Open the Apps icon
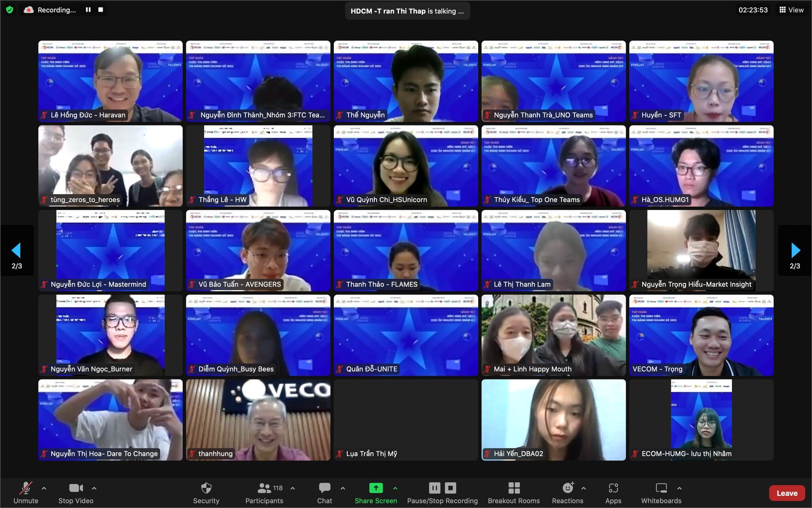Screen dimensions: 812x508 click(x=613, y=488)
